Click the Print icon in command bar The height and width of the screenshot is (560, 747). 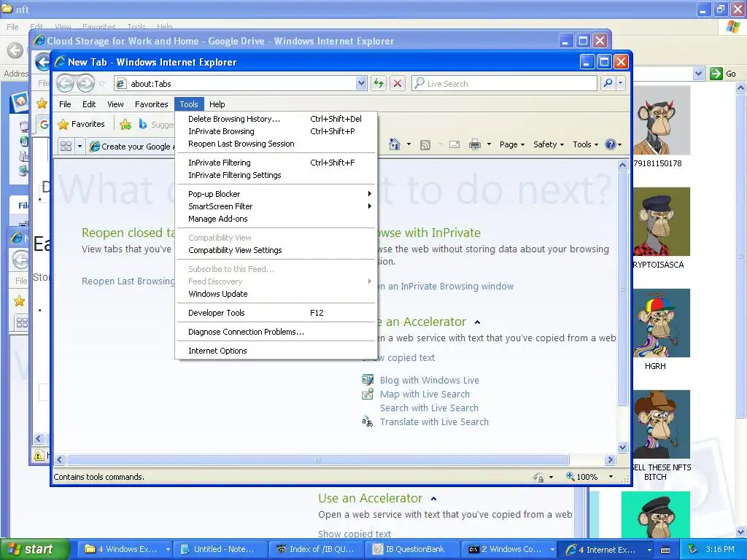474,144
